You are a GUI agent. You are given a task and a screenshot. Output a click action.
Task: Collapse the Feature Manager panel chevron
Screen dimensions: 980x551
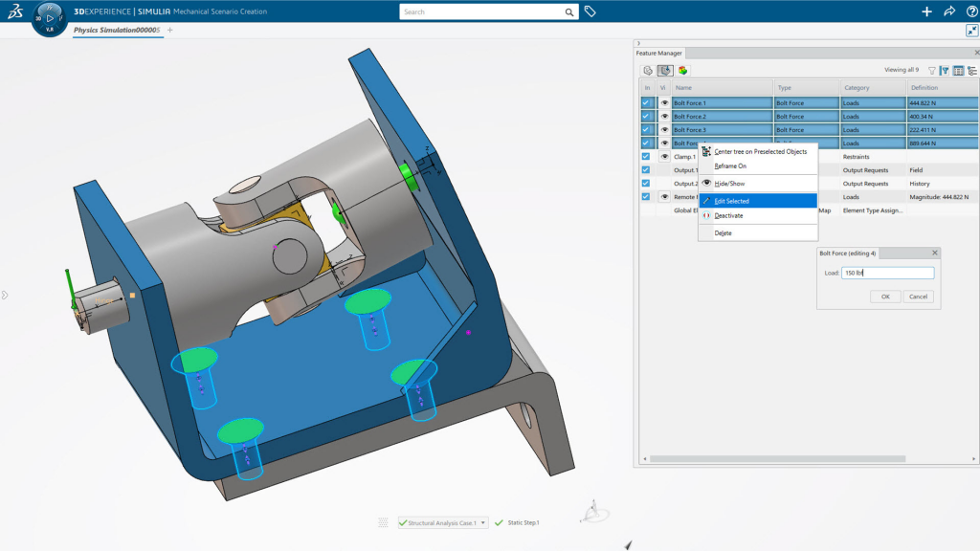(638, 43)
